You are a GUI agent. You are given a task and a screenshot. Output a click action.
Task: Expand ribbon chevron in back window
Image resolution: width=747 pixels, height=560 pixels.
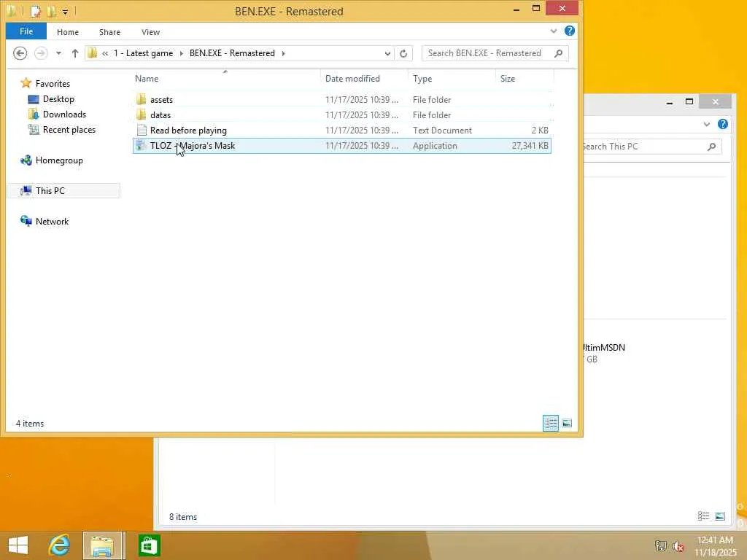pyautogui.click(x=706, y=124)
